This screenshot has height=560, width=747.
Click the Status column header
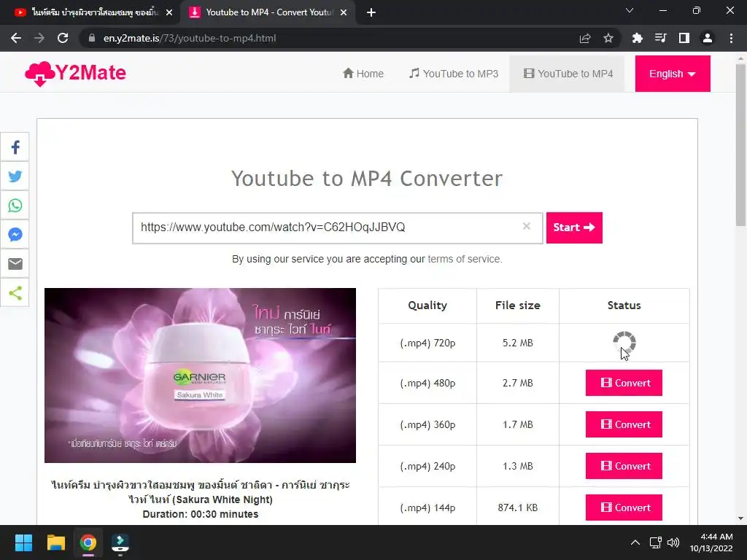click(x=624, y=306)
